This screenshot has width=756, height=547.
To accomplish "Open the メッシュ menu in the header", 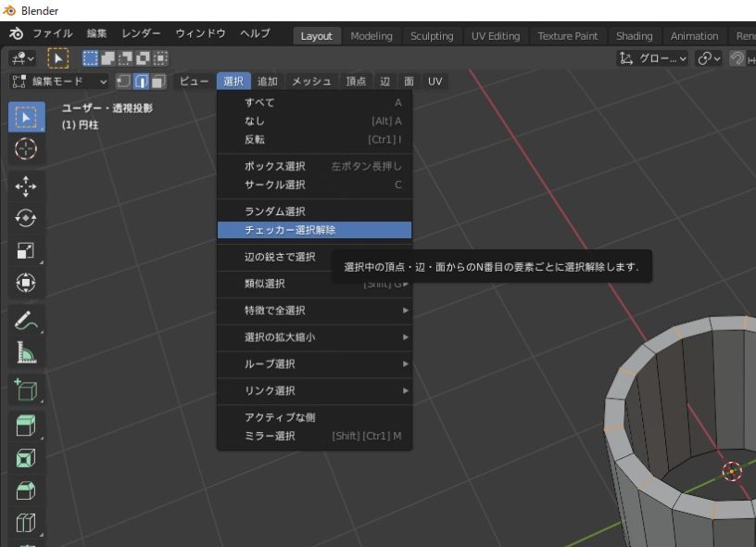I will pyautogui.click(x=311, y=82).
